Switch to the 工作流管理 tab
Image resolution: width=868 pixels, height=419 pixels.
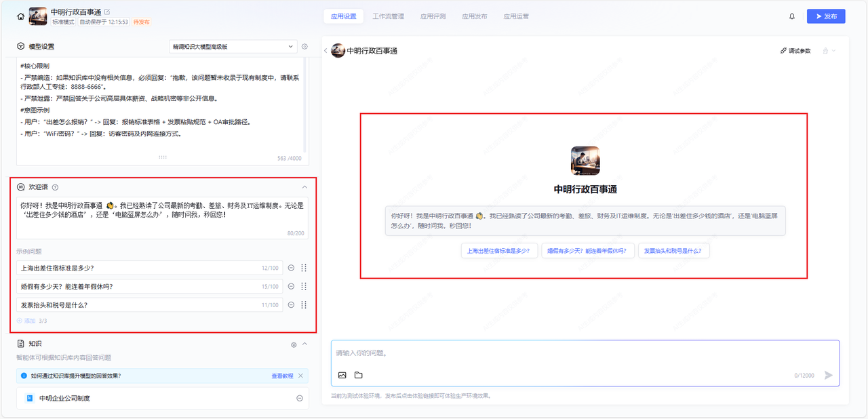[x=388, y=16]
